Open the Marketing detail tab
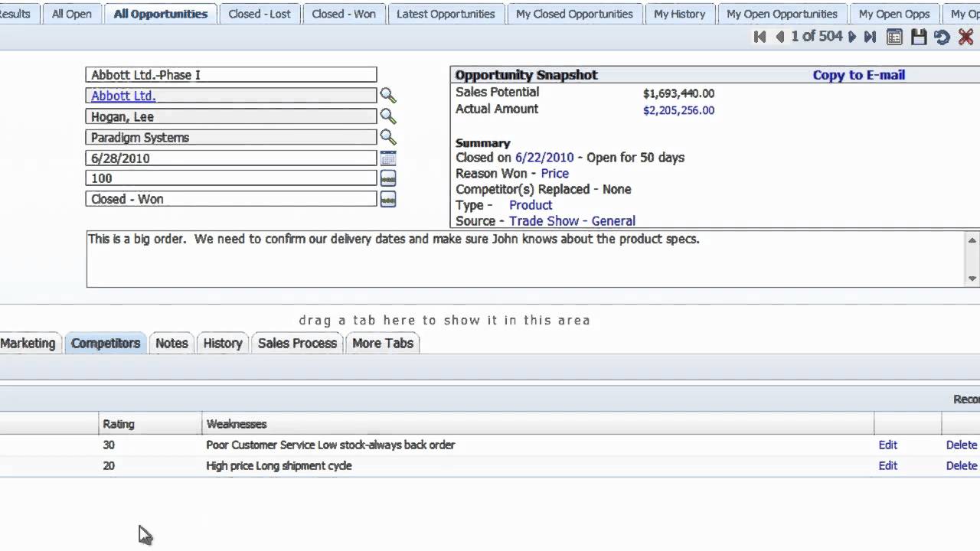The width and height of the screenshot is (980, 551). 28,343
